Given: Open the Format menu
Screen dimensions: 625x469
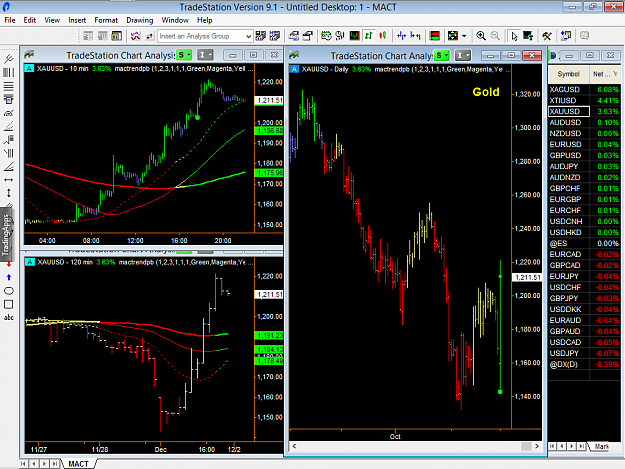Looking at the screenshot, I should point(106,20).
